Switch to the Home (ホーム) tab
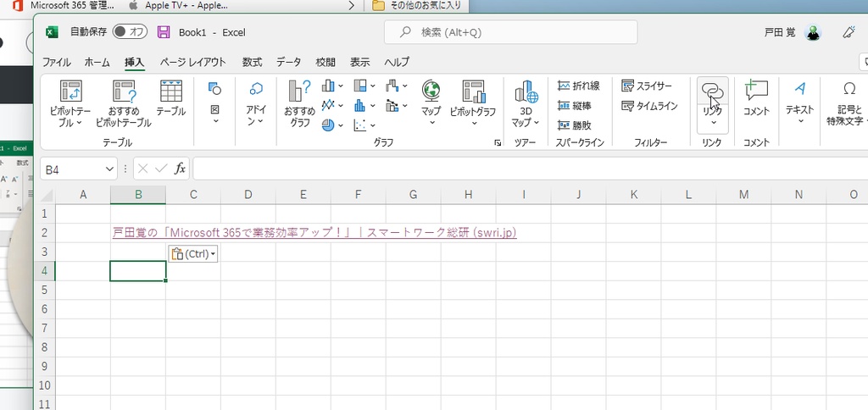 pyautogui.click(x=97, y=62)
